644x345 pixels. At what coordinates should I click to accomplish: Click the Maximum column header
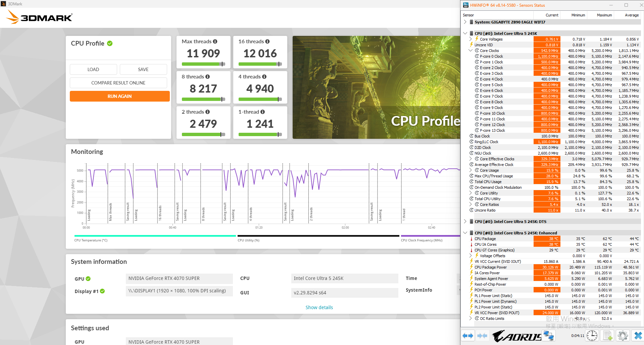pyautogui.click(x=600, y=15)
